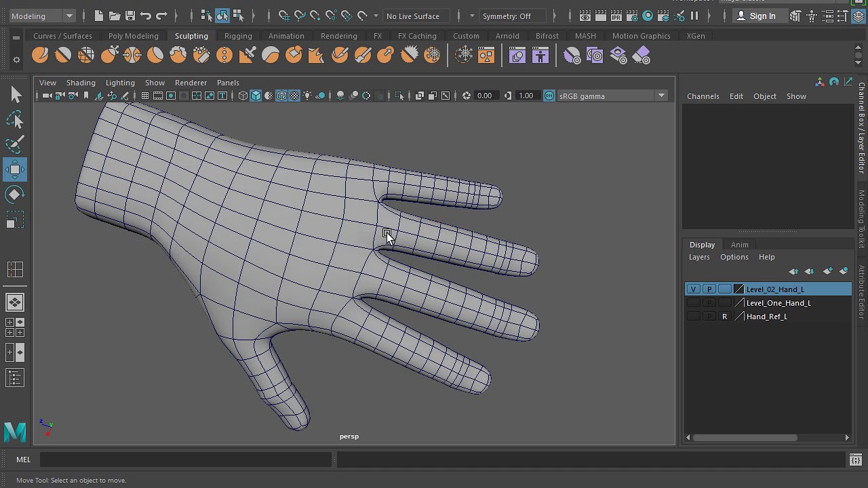Viewport: 868px width, 488px height.
Task: Toggle wireframe on shaded in viewport toolbar
Action: click(x=281, y=96)
